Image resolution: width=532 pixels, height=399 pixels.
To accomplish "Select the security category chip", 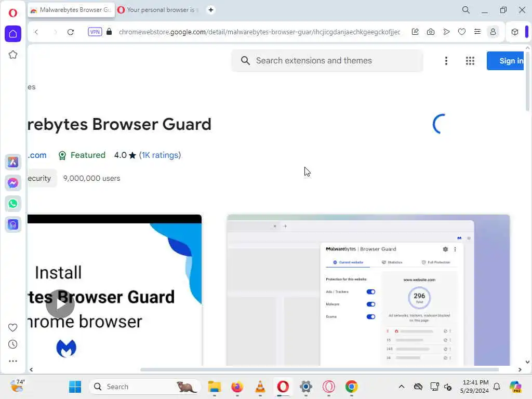I will [42, 178].
